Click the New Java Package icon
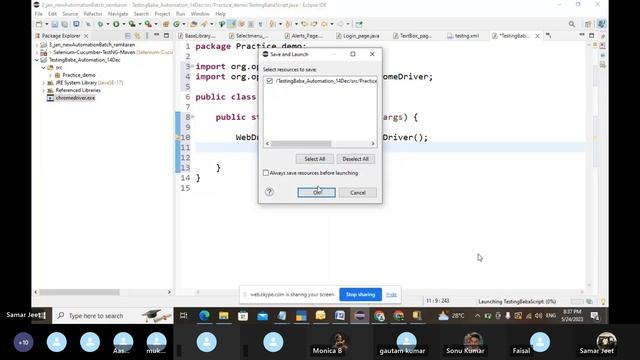The image size is (640, 360). point(166,24)
